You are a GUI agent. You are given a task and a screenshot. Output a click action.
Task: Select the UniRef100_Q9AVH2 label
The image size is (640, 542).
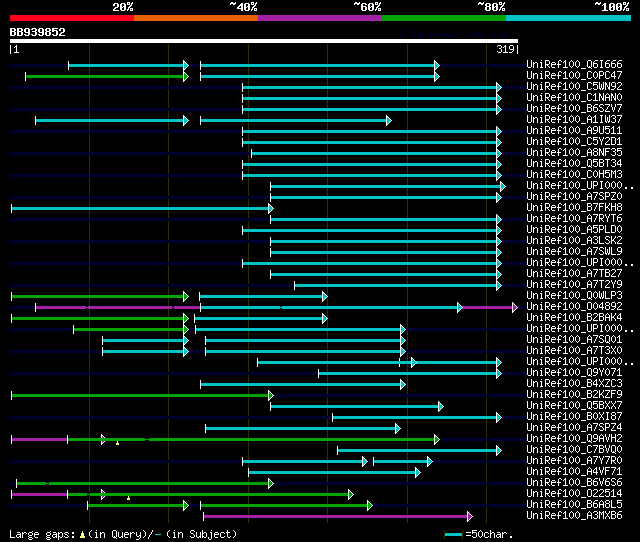(x=574, y=439)
